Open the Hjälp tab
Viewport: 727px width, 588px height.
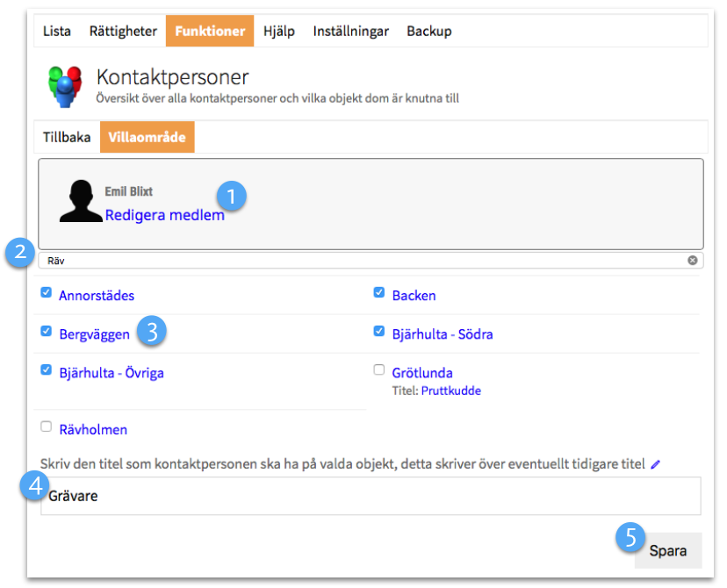279,32
